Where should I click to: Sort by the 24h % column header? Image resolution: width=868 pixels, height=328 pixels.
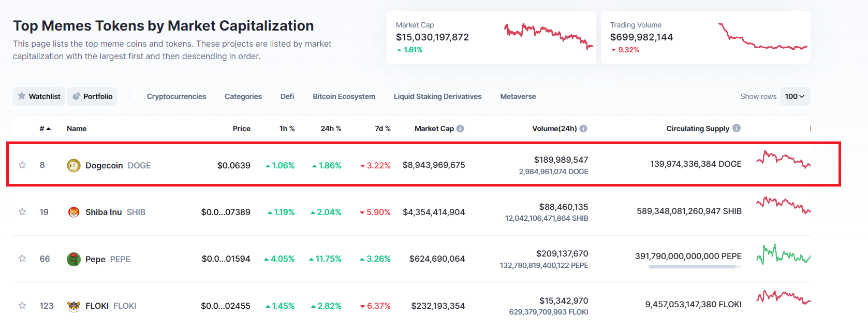[331, 129]
